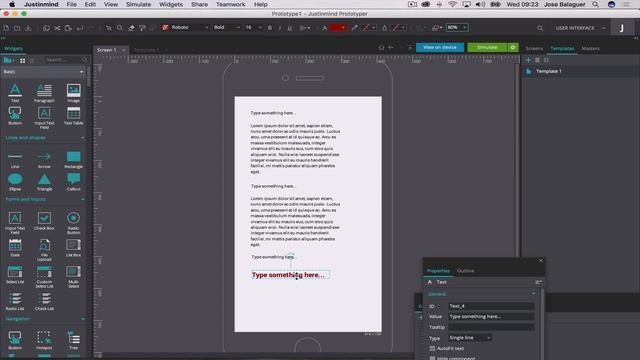
Task: Select the Radio Button widget
Action: point(73,223)
